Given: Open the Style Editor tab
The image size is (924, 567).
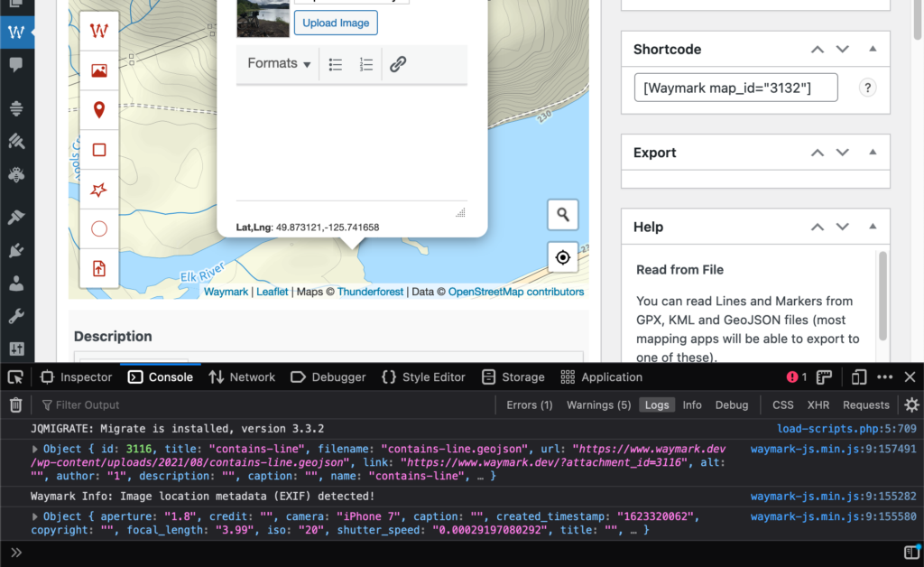Looking at the screenshot, I should (x=423, y=376).
